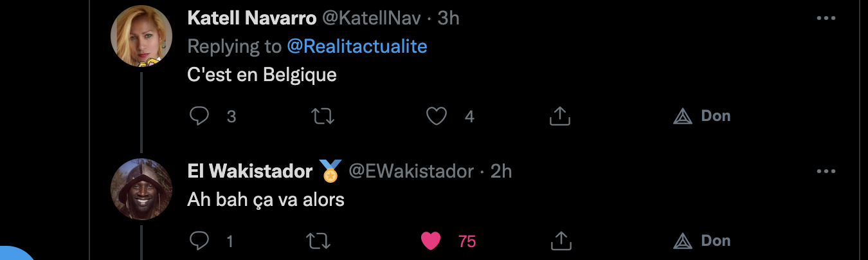This screenshot has width=868, height=260.
Task: Open the @Realitactualite profile link
Action: pos(357,46)
